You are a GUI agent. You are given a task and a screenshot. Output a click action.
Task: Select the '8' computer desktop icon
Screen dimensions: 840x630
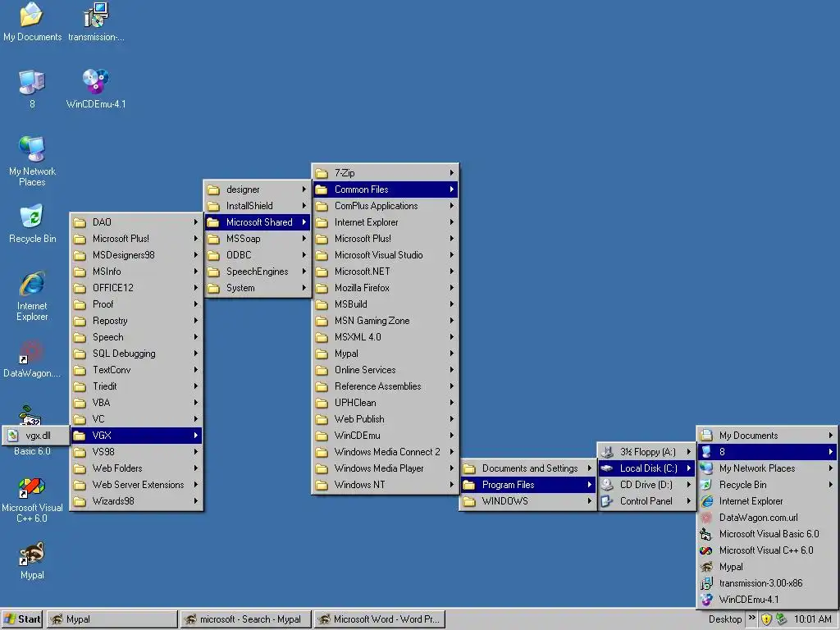[x=32, y=89]
